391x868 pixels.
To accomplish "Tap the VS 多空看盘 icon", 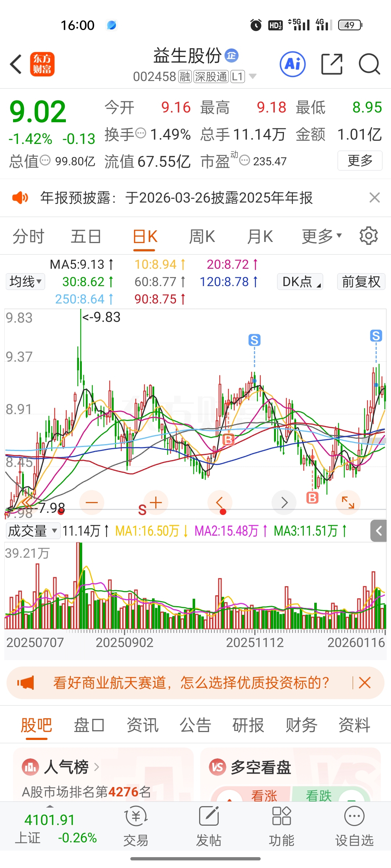I will (217, 767).
